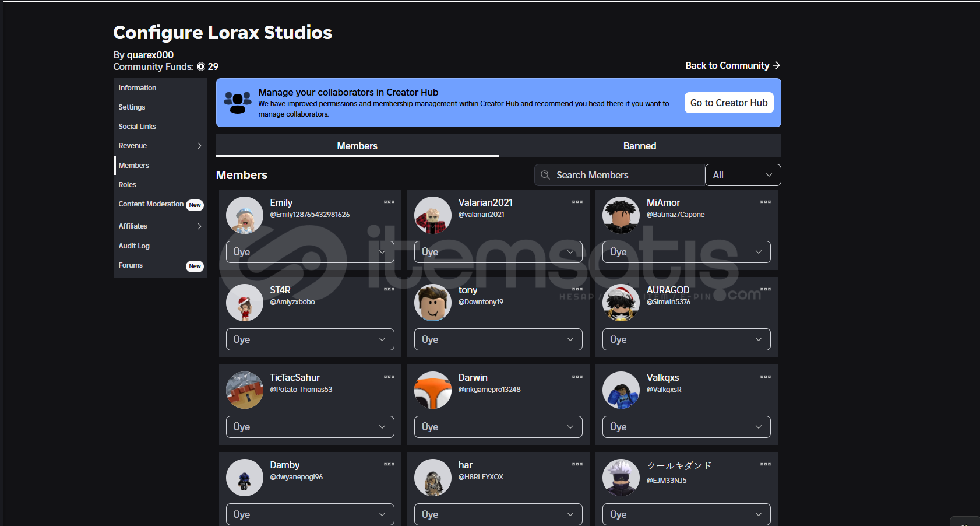Expand the Affiliates sidebar section

click(199, 226)
